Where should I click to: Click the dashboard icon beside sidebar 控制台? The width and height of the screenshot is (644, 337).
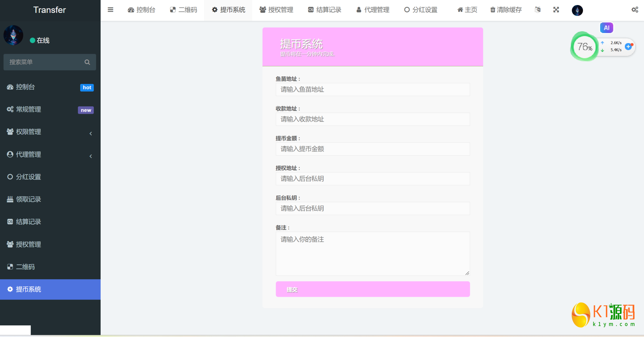pyautogui.click(x=10, y=87)
